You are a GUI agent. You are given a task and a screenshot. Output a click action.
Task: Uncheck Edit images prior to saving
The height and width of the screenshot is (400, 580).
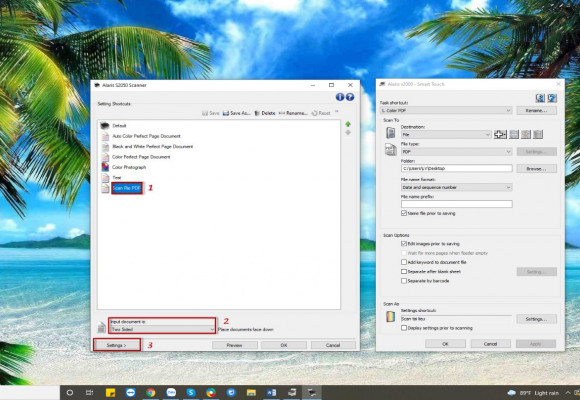coord(404,244)
